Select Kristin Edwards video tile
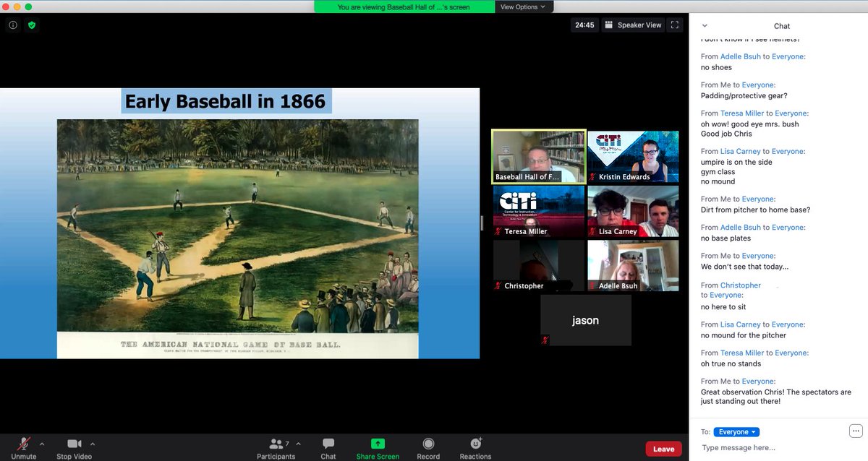This screenshot has width=868, height=461. coord(633,156)
